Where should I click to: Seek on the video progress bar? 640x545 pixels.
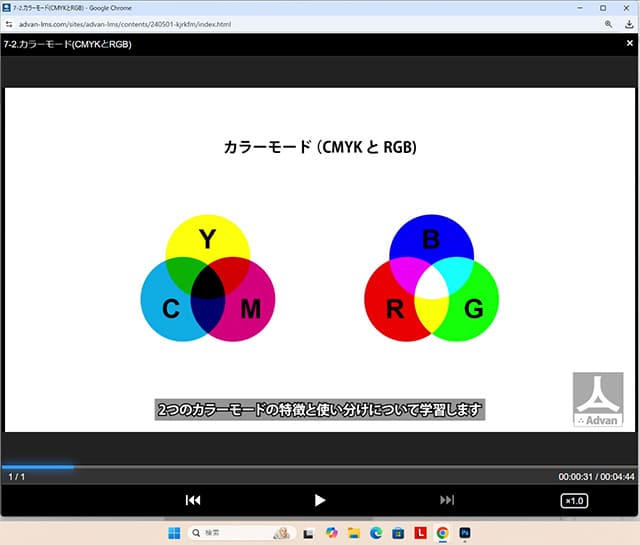[320, 467]
